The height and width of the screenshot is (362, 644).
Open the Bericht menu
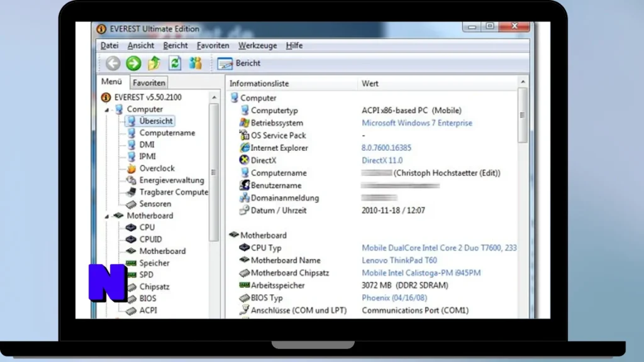pos(175,45)
